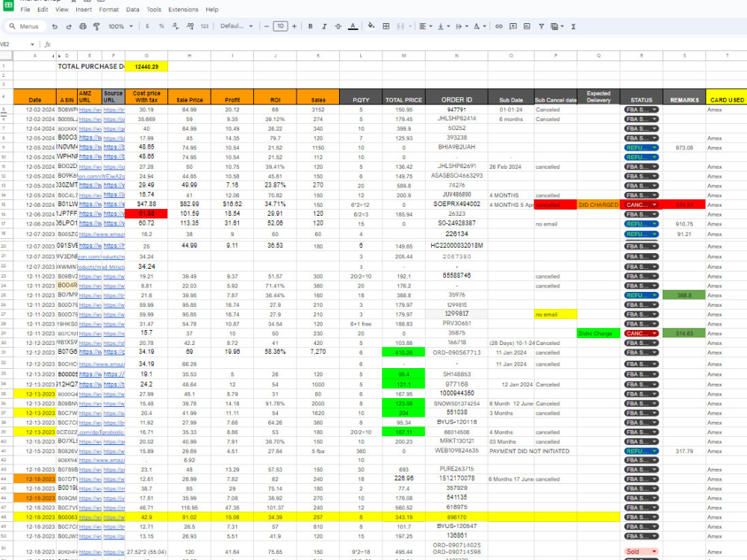Open the Edit menu
Screen dimensions: 747x560
43,10
